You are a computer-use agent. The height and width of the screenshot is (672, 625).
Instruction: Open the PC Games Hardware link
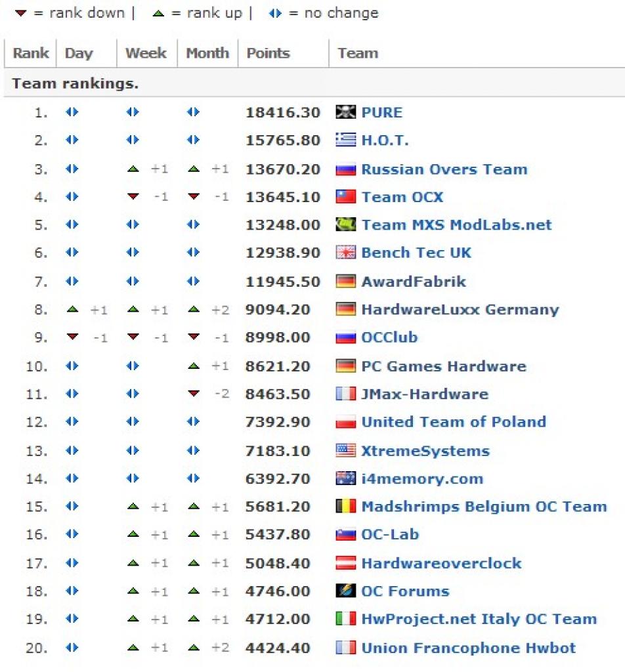pyautogui.click(x=444, y=366)
